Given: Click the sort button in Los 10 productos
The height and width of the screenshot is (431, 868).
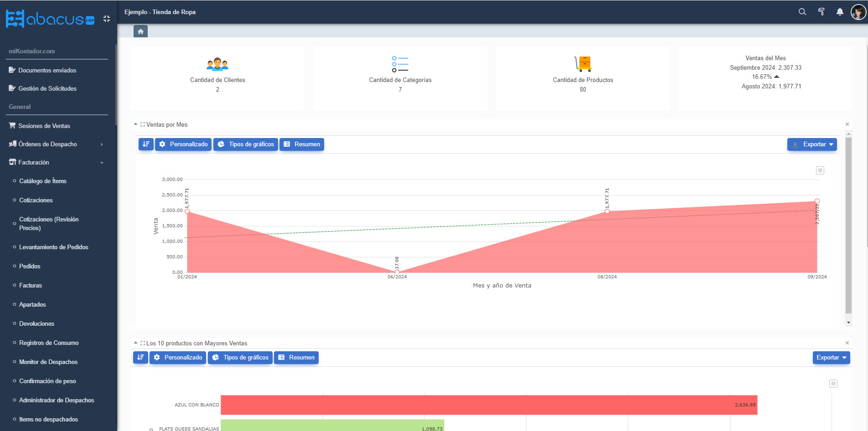Looking at the screenshot, I should pos(140,358).
